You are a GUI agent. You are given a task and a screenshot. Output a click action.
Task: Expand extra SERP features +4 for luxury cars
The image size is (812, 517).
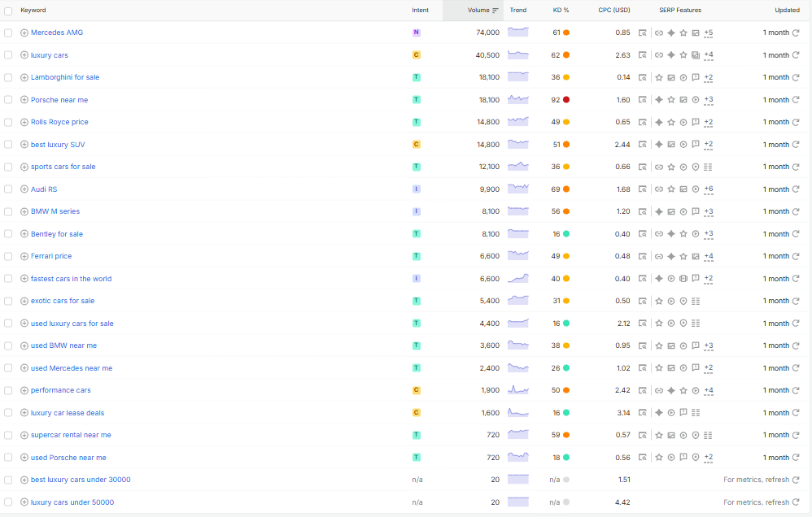point(709,54)
